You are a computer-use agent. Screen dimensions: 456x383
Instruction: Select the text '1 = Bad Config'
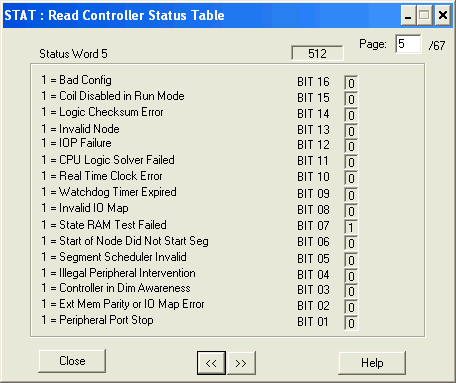pyautogui.click(x=77, y=80)
